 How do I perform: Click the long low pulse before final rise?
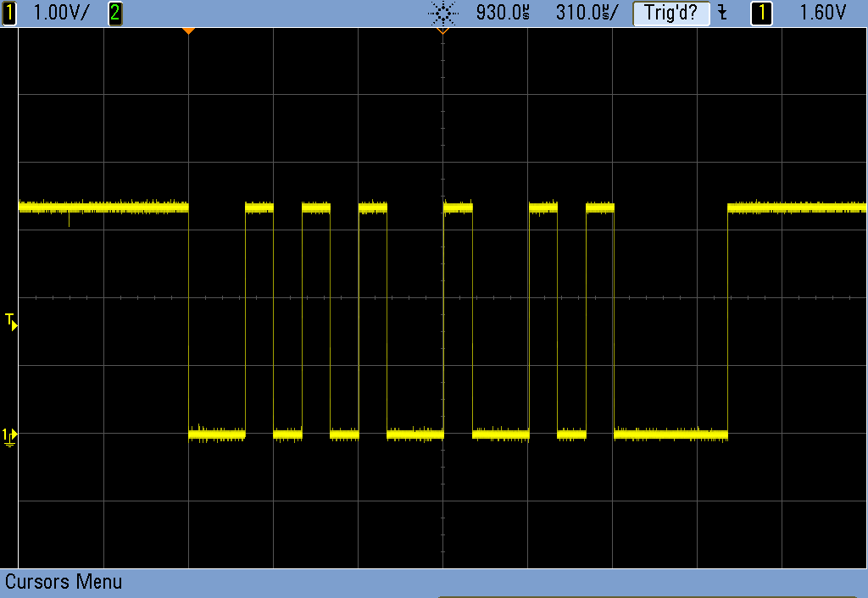(670, 434)
